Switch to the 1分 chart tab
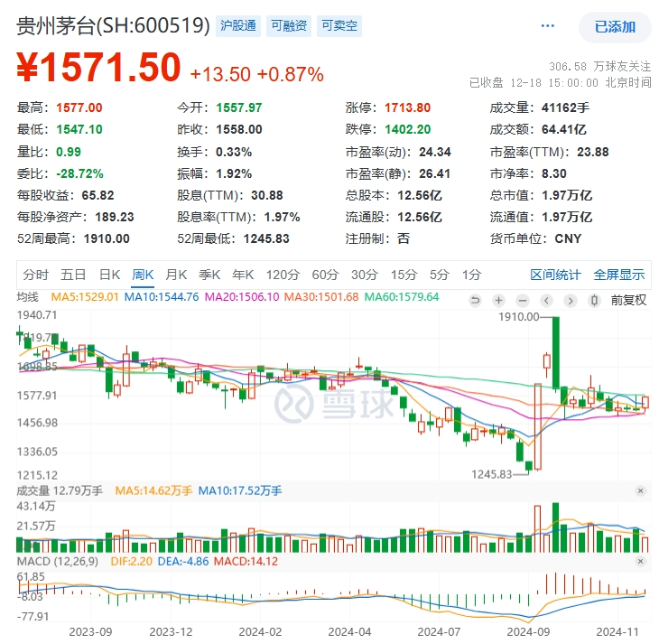 (x=471, y=275)
